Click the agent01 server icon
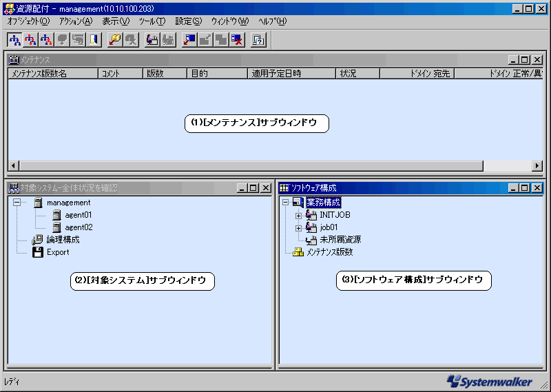The image size is (551, 392). tap(56, 215)
